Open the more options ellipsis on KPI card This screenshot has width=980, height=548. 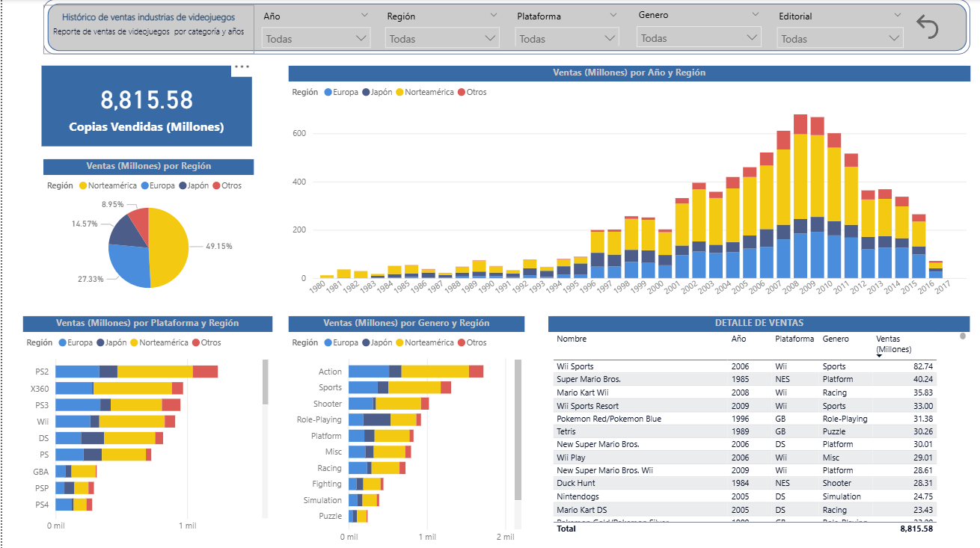click(x=241, y=67)
